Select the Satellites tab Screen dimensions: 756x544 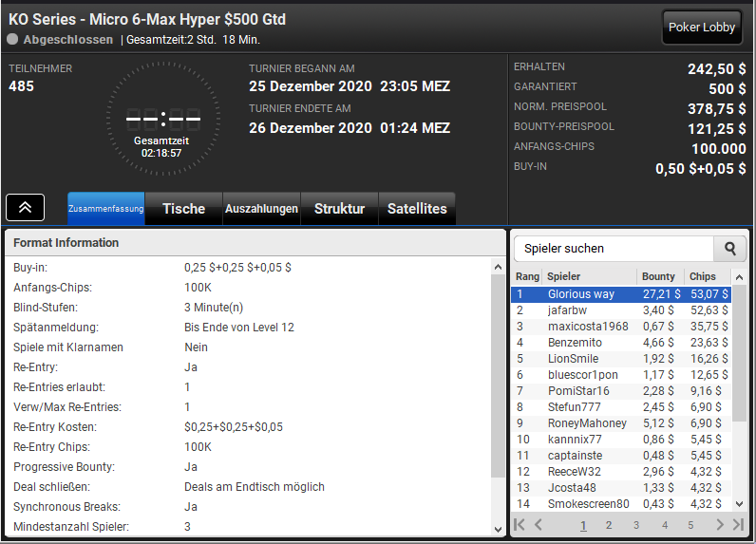(417, 209)
